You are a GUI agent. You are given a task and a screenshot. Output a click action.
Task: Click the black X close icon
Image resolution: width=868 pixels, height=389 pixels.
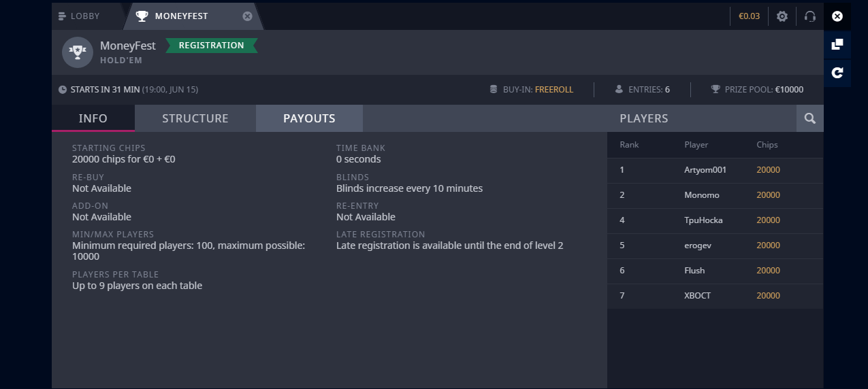(x=837, y=16)
